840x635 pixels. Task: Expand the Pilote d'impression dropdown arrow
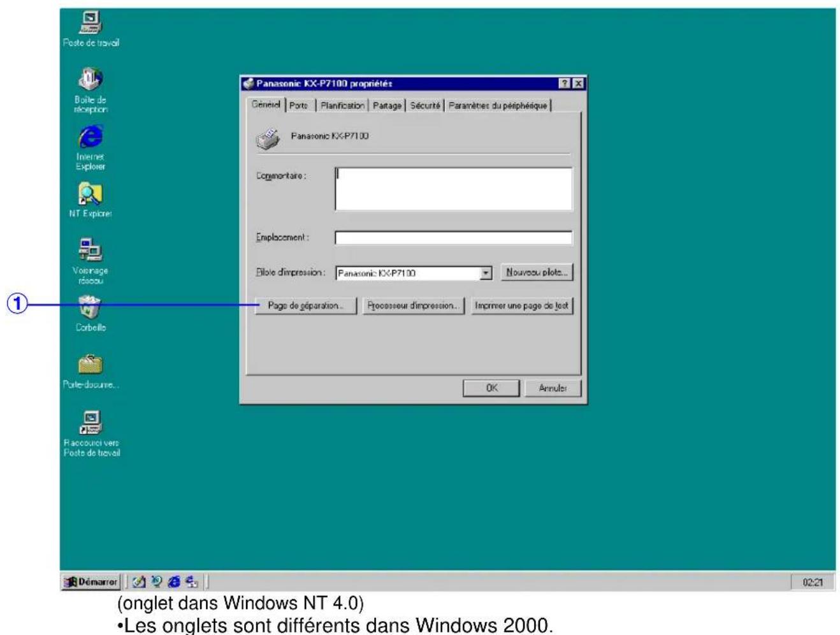(486, 273)
